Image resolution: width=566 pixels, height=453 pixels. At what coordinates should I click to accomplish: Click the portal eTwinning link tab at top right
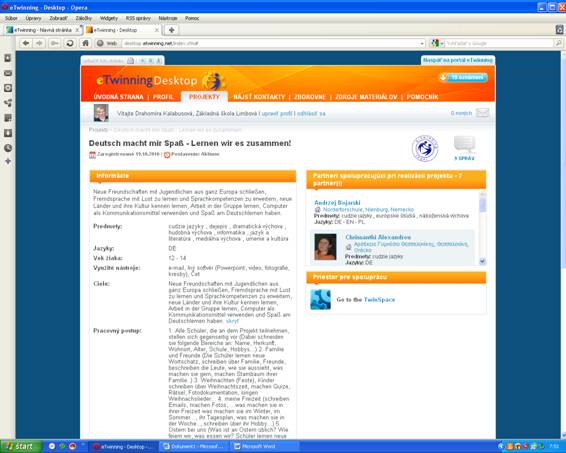(x=458, y=60)
